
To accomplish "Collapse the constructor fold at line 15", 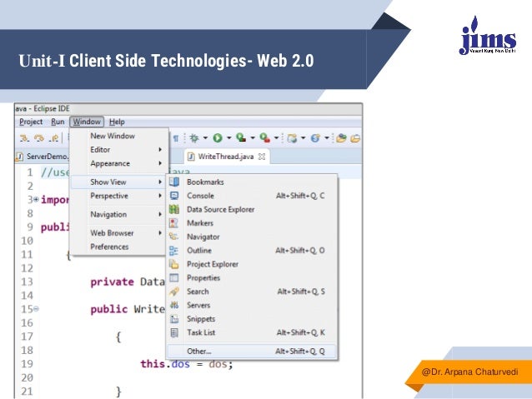I will click(x=36, y=309).
